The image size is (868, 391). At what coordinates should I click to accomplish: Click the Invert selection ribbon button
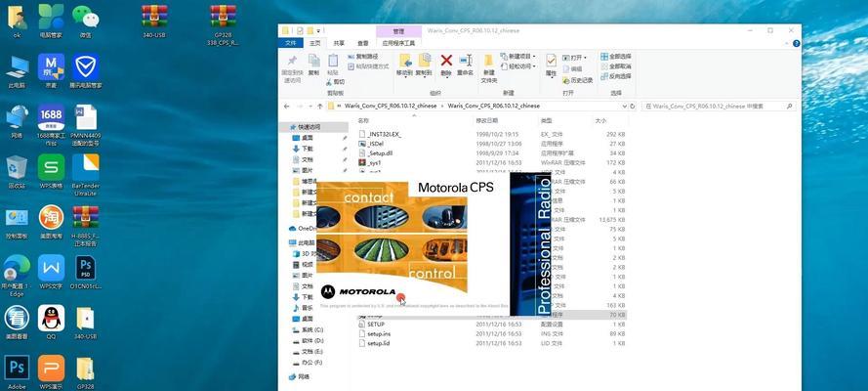click(615, 76)
